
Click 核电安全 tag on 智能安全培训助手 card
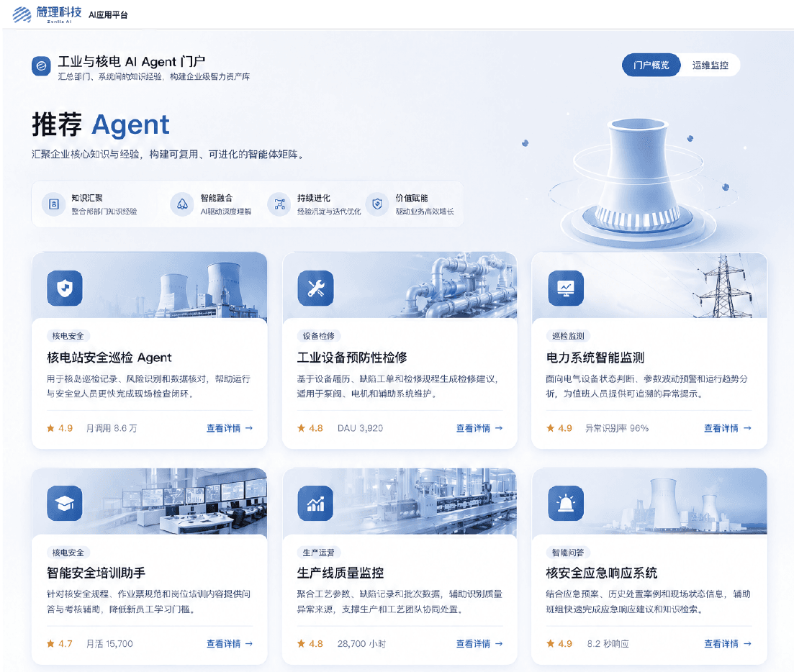click(68, 553)
